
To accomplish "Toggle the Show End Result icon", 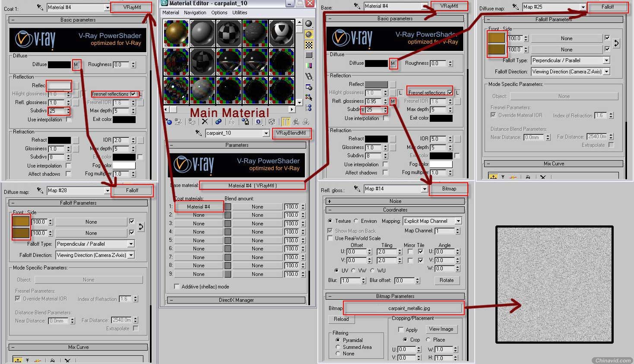I will point(285,122).
